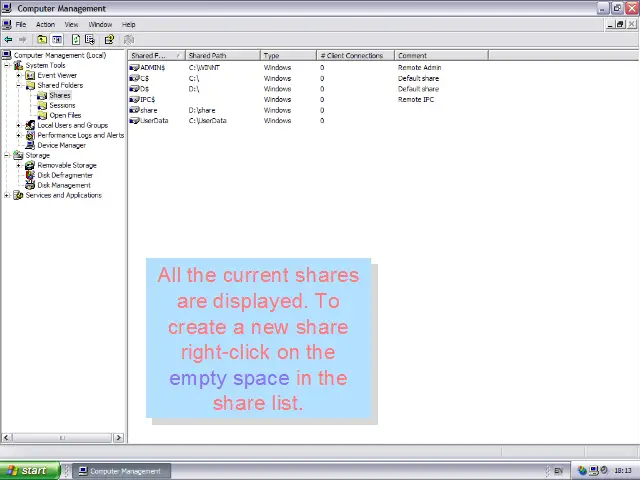Viewport: 640px width, 480px height.
Task: Click the Up one level toolbar icon
Action: 41,40
